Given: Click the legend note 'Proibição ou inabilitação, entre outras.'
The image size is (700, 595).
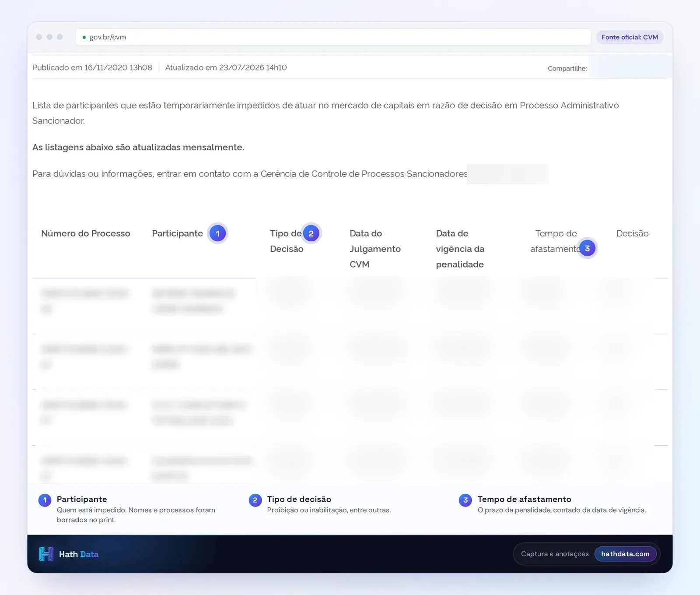Looking at the screenshot, I should tap(329, 510).
